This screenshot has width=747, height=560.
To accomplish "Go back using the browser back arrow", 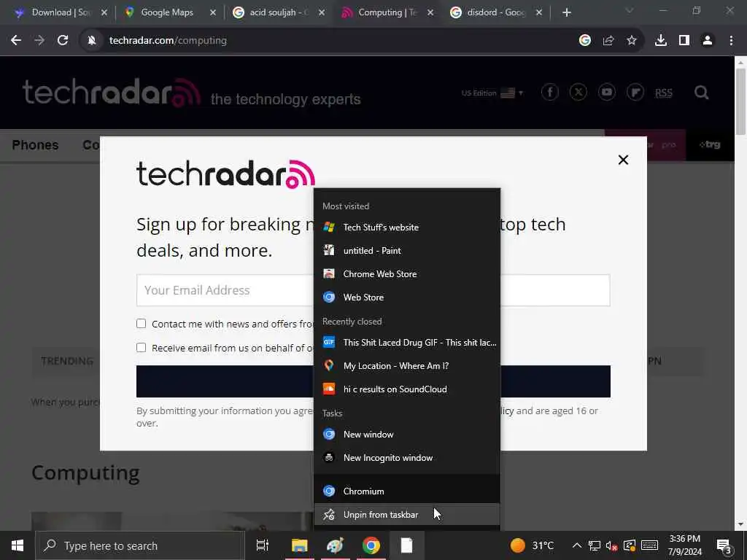I will pos(16,41).
